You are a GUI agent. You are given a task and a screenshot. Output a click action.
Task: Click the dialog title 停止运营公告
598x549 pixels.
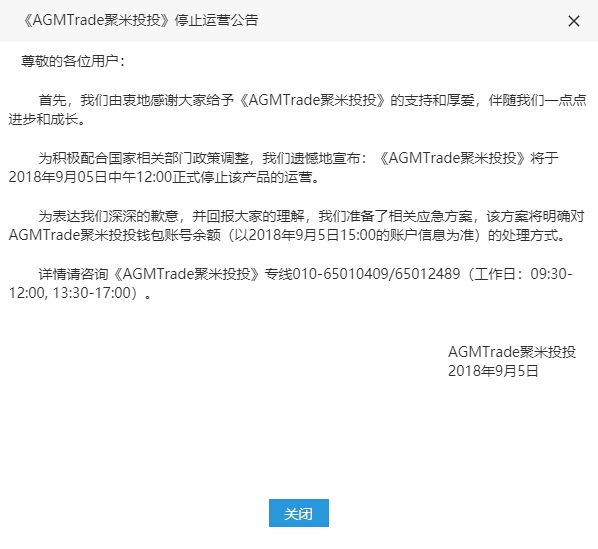click(x=216, y=20)
